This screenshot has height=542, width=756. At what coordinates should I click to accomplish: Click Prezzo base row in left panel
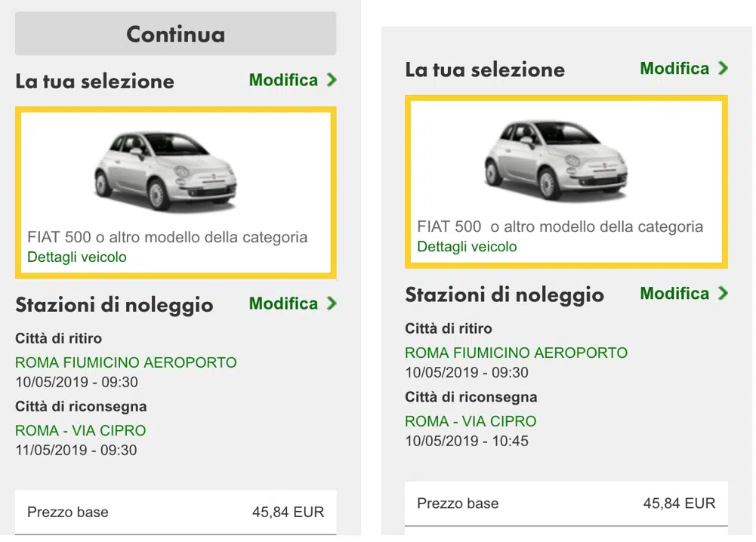pos(175,512)
